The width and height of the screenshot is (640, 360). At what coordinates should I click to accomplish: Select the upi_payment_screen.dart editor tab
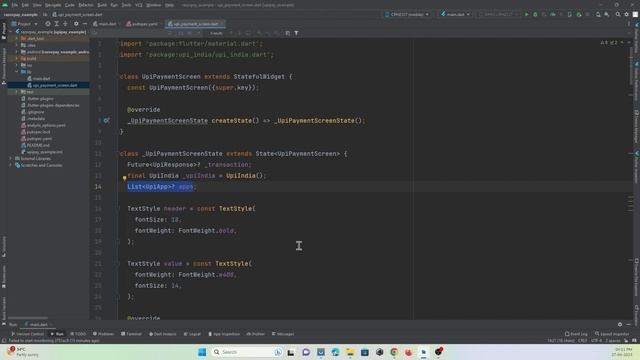[x=195, y=24]
